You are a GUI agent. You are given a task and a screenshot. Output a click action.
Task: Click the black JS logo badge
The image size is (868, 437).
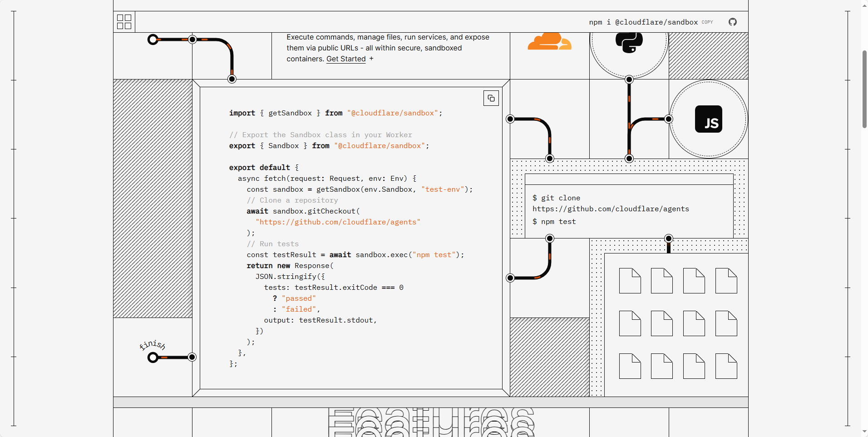(x=708, y=119)
